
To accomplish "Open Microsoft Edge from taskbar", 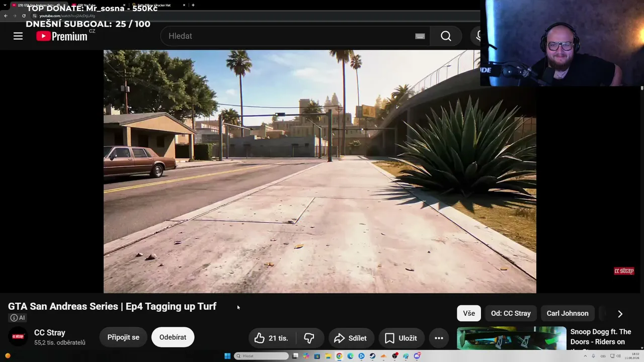I will pyautogui.click(x=350, y=356).
